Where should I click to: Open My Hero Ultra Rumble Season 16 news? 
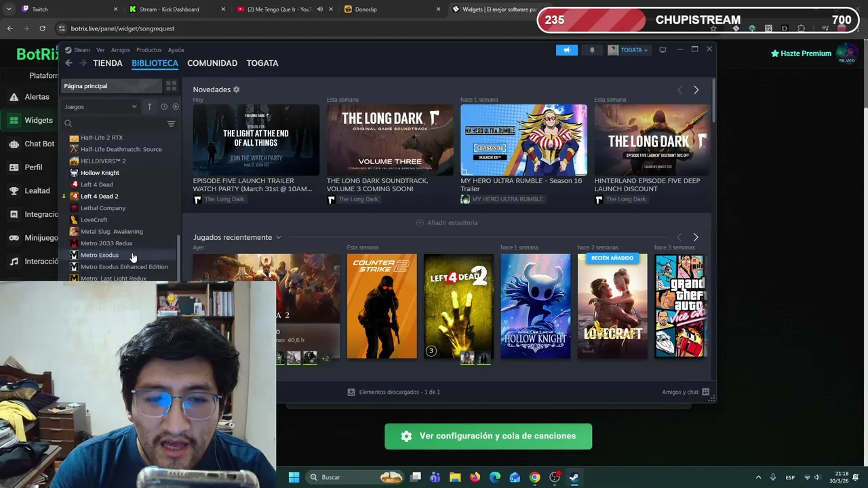[x=524, y=140]
